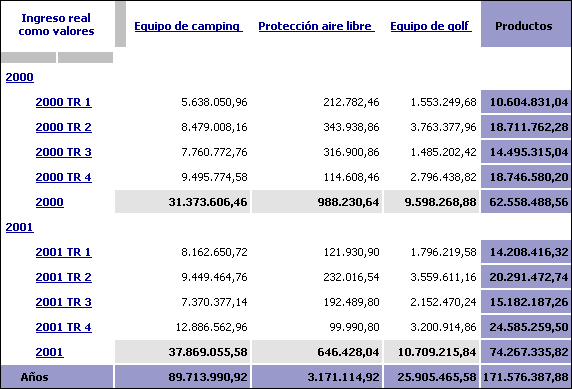
Task: Drill into 2001 TR 3 row
Action: 63,302
